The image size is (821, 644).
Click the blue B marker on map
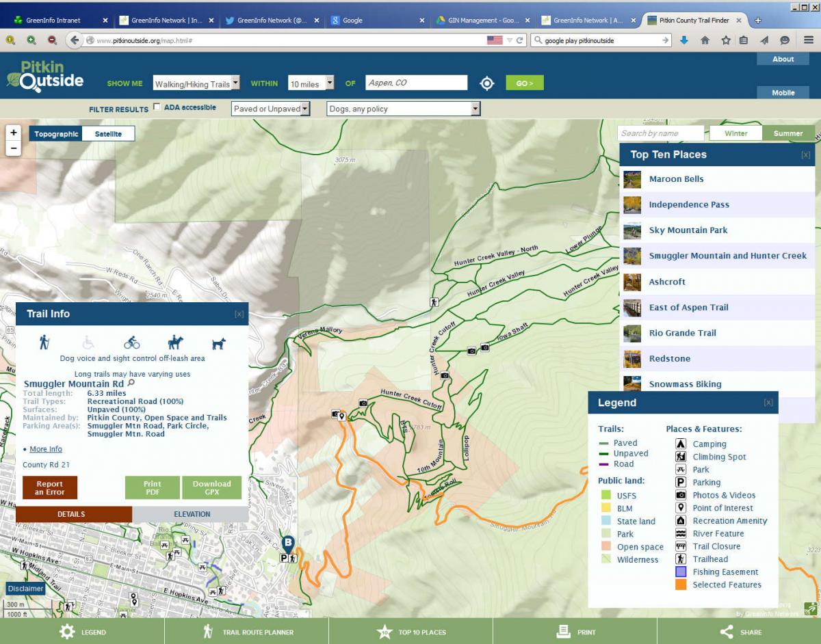(x=288, y=544)
